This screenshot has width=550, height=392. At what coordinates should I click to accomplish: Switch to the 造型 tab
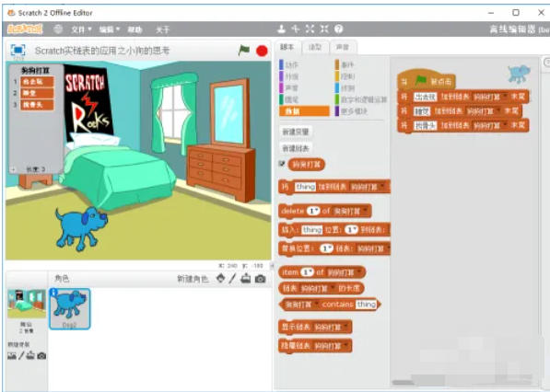pyautogui.click(x=315, y=47)
